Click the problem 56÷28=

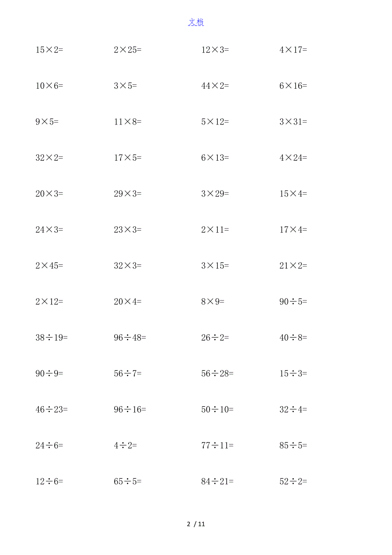click(217, 373)
